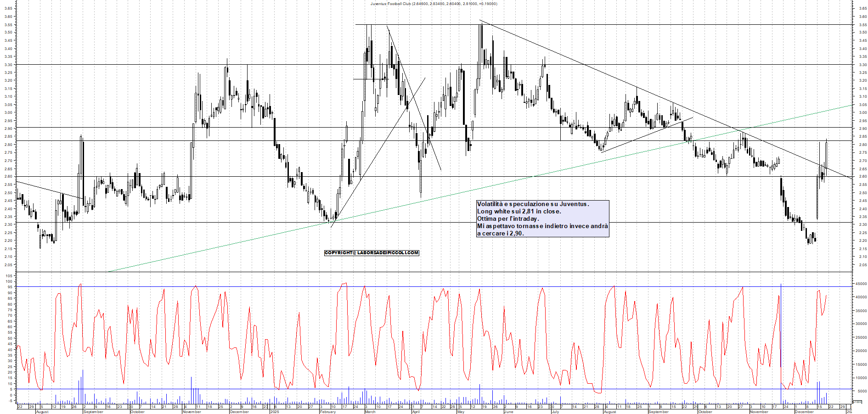
Task: Click the COPYRIGHT LABORSADEIPICCOLI.COM watermark label
Action: [372, 253]
